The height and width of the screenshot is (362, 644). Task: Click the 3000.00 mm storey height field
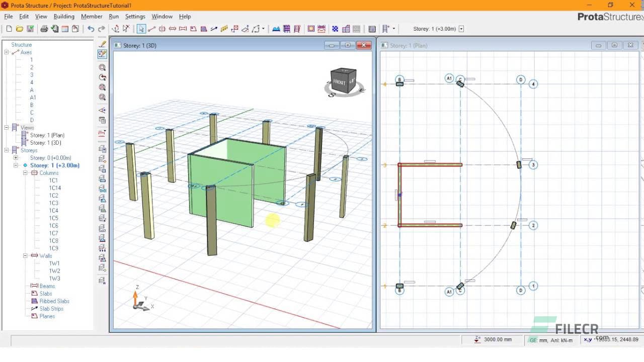click(x=496, y=339)
